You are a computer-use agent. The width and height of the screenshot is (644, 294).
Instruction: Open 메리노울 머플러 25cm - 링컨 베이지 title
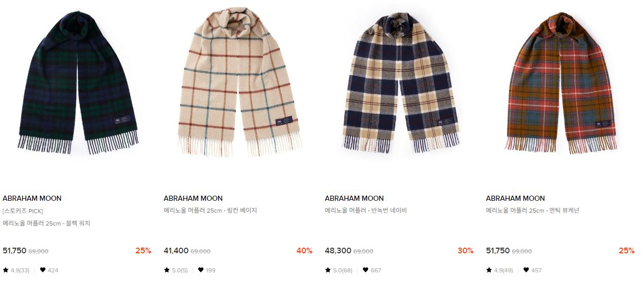[x=210, y=211]
